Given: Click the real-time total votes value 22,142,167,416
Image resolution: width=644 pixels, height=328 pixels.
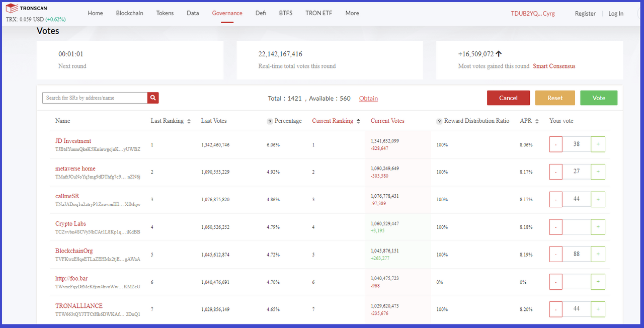Looking at the screenshot, I should 280,54.
